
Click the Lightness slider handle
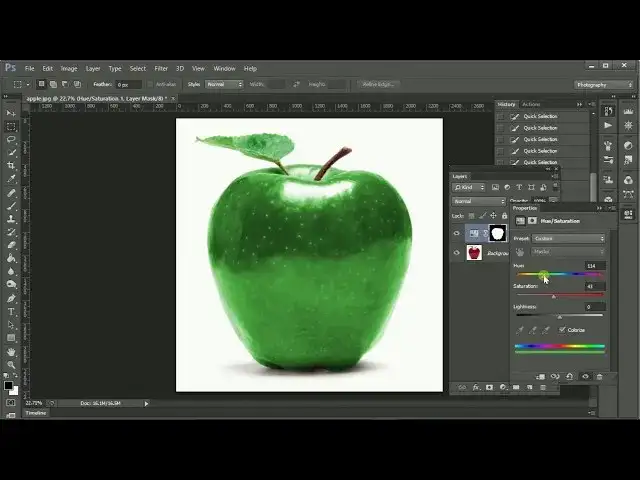coord(560,317)
